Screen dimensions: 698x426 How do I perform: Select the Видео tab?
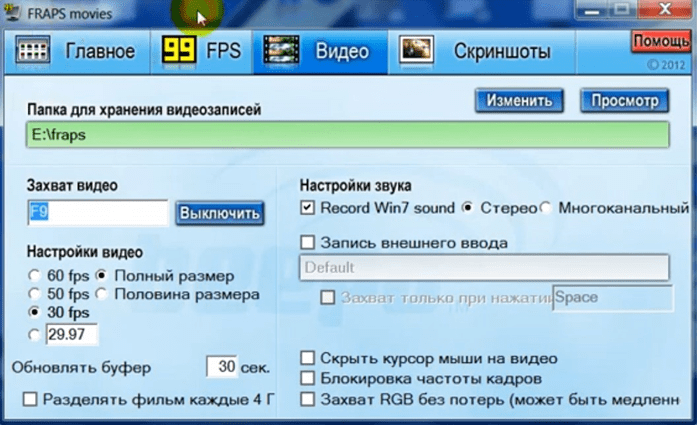pos(320,52)
